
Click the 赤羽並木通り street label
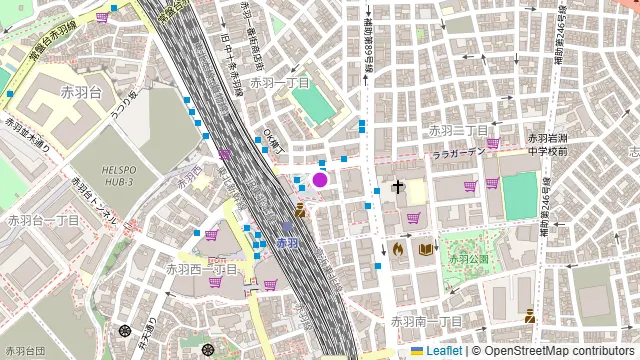28,135
